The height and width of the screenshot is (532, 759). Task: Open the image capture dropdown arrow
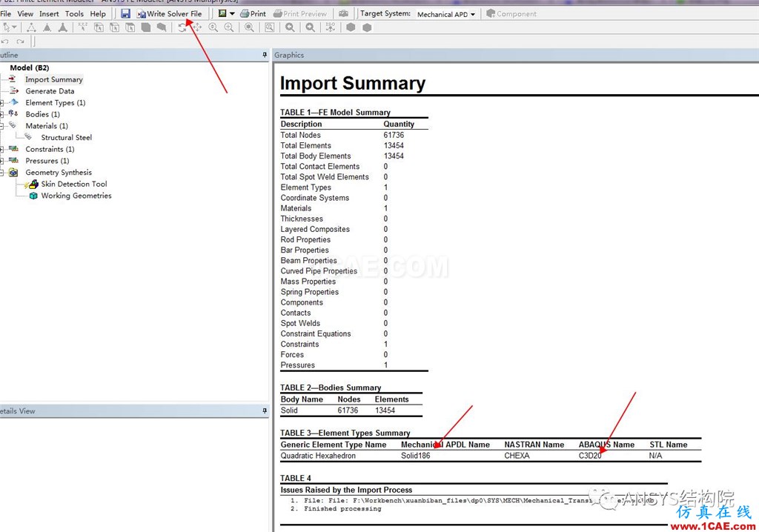tap(232, 13)
